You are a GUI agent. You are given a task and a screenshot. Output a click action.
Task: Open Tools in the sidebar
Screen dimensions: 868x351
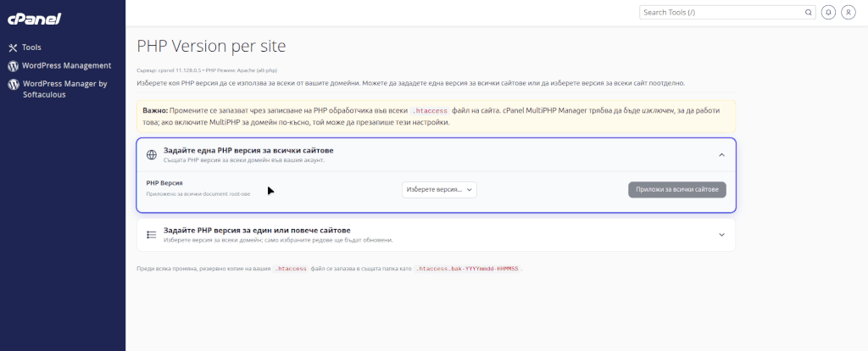coord(31,47)
